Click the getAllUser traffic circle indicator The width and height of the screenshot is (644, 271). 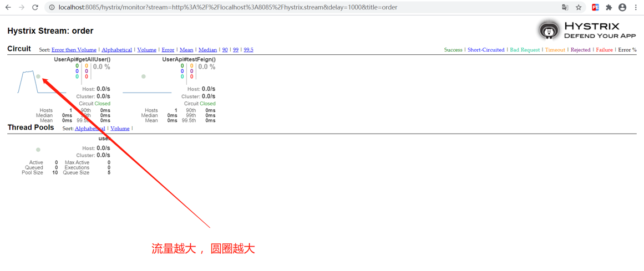[x=38, y=76]
